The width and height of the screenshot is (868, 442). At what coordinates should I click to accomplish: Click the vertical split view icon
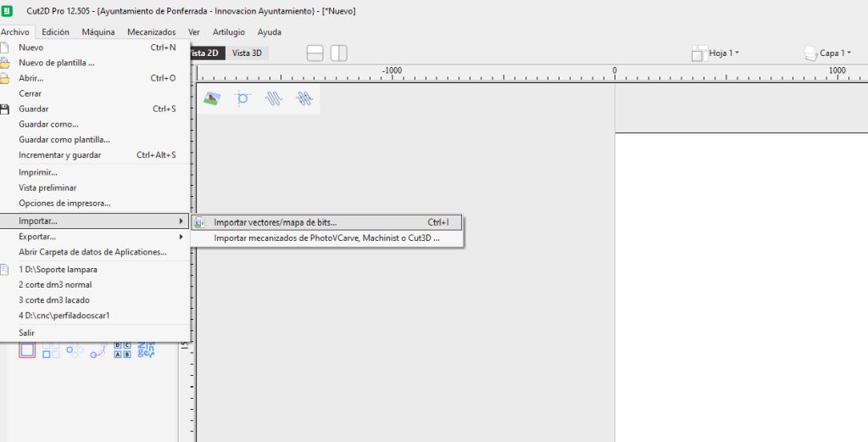339,53
